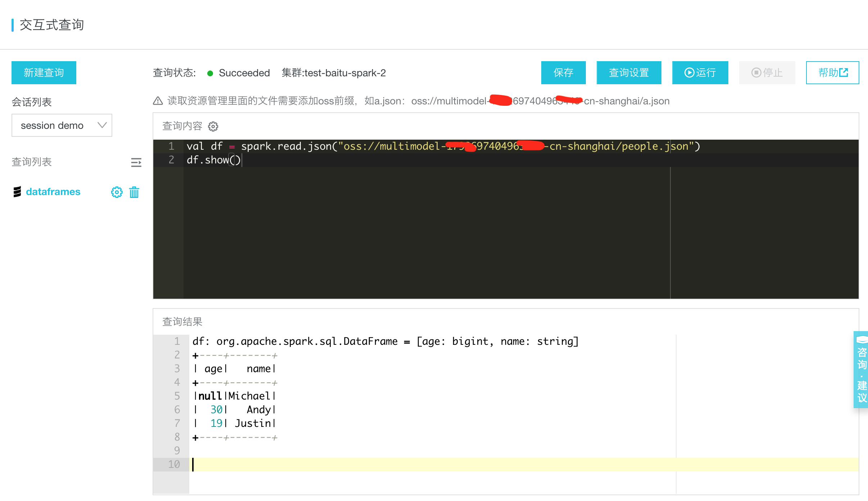This screenshot has width=868, height=501.
Task: Click the 新建查询 (New Query) button
Action: click(x=45, y=73)
